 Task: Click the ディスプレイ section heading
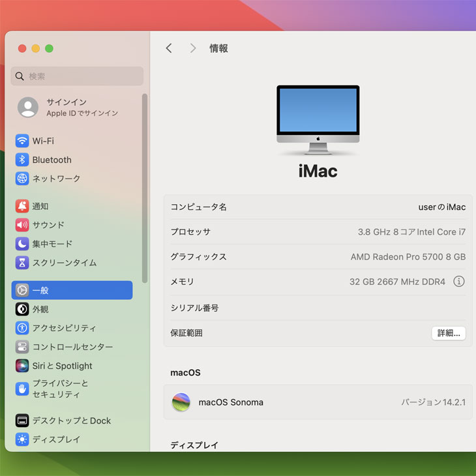(x=194, y=445)
